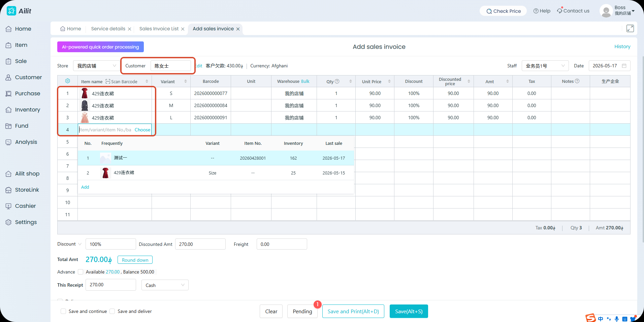Click the Boss user avatar
644x322 pixels.
click(x=606, y=11)
